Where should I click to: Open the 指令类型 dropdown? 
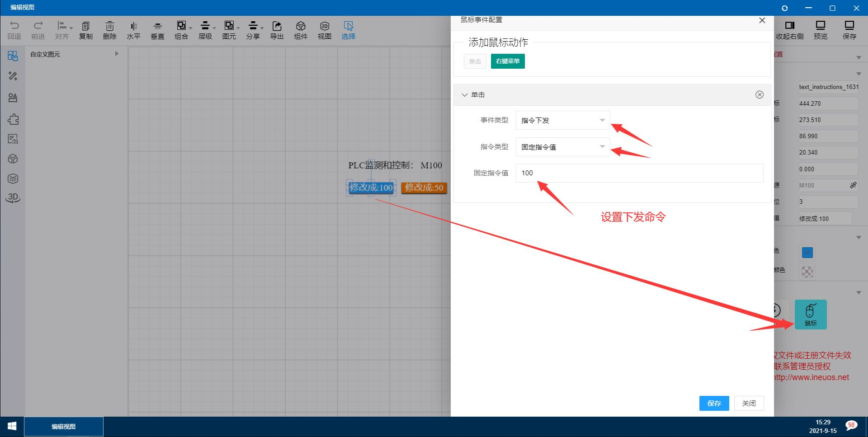coord(563,147)
